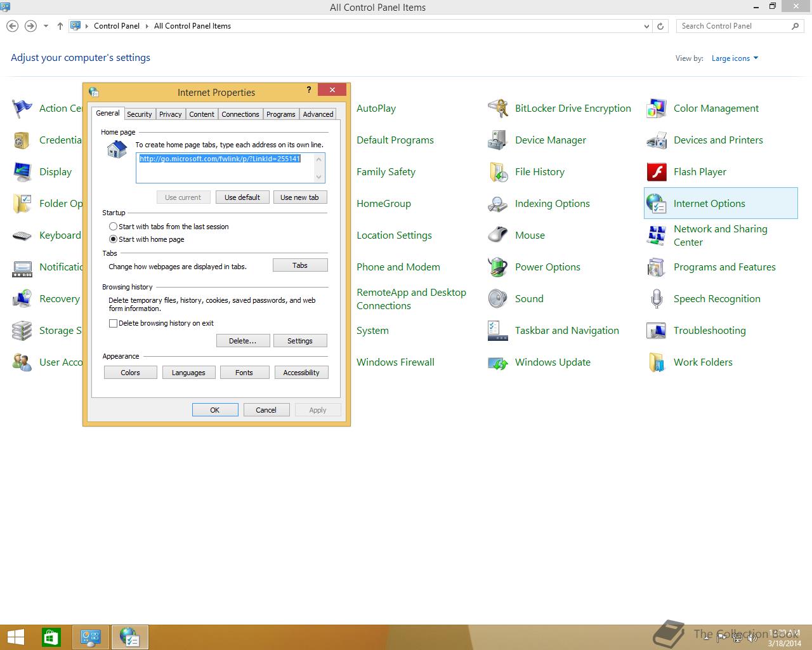Viewport: 812px width, 650px height.
Task: Switch to the Privacy tab
Action: pos(171,114)
